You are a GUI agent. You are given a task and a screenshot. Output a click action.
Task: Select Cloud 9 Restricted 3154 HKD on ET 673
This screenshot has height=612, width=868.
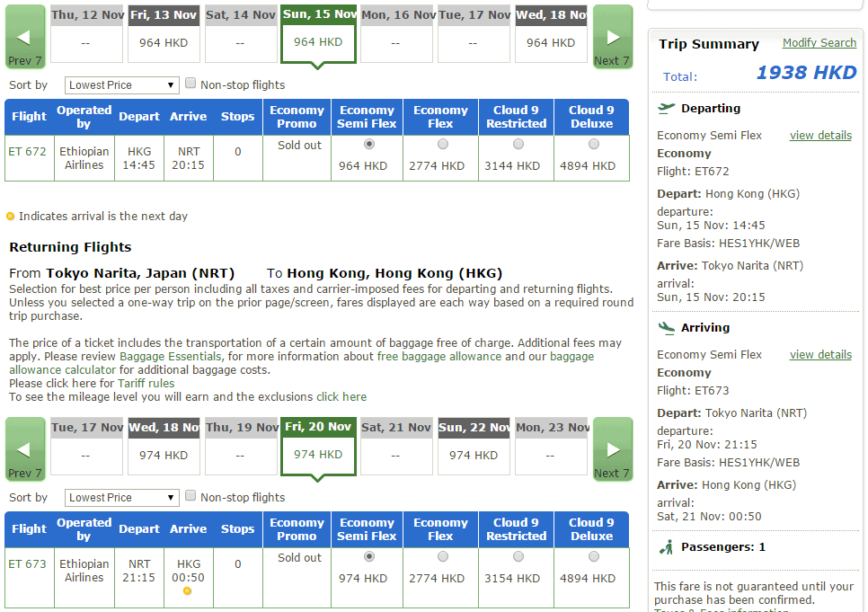518,557
